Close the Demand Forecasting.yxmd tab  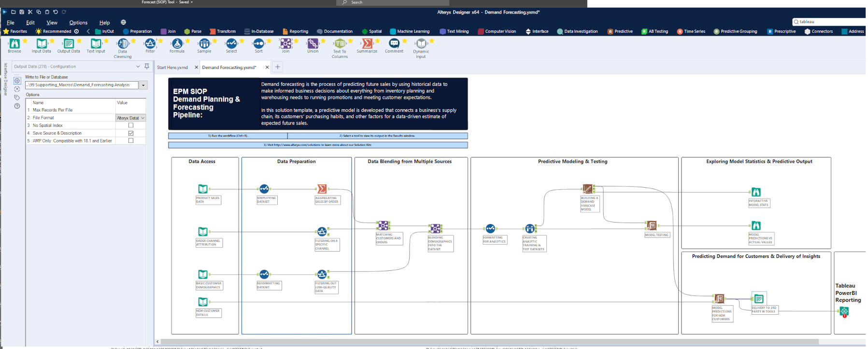click(267, 68)
